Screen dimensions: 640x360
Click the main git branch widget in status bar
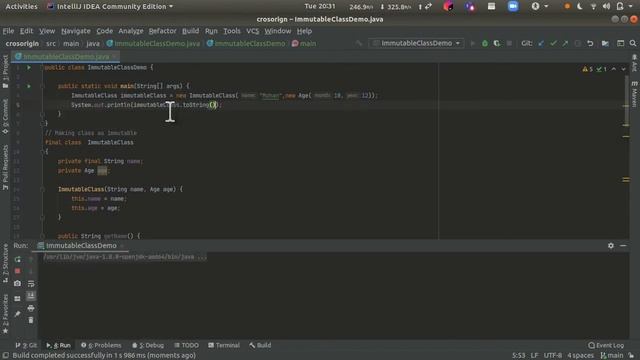[612, 356]
